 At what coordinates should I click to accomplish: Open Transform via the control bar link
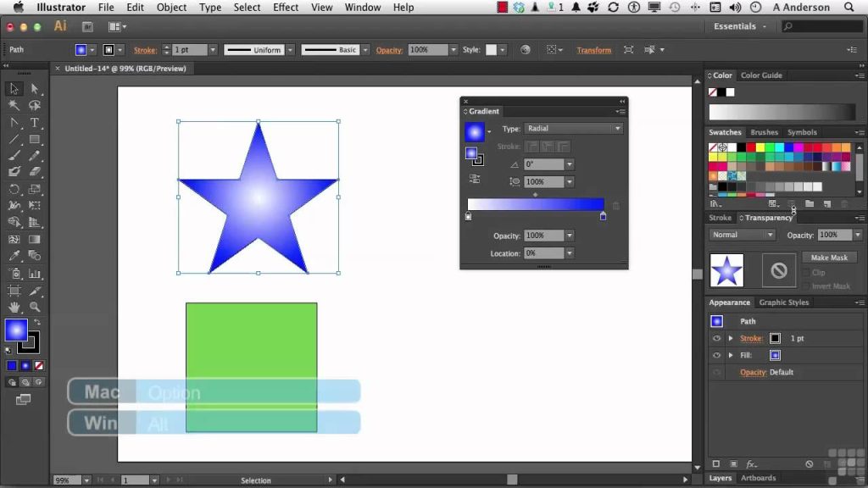pos(593,50)
